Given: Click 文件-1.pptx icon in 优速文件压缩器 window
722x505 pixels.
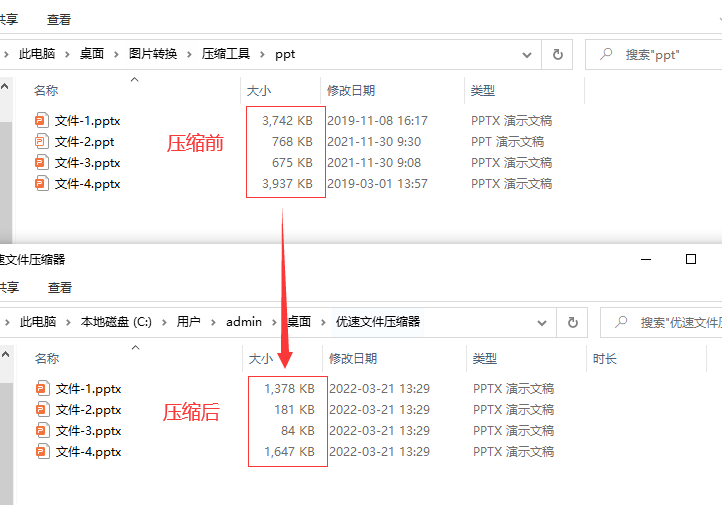Looking at the screenshot, I should coord(42,389).
